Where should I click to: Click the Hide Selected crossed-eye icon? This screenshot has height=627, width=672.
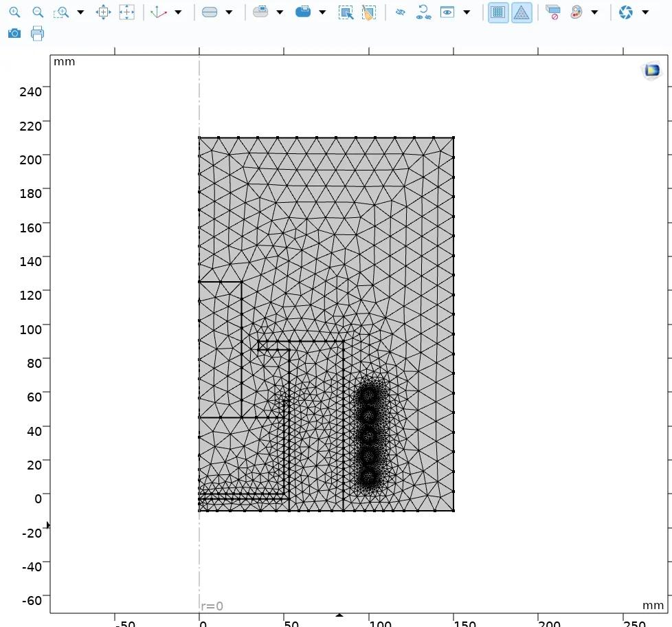pos(401,12)
